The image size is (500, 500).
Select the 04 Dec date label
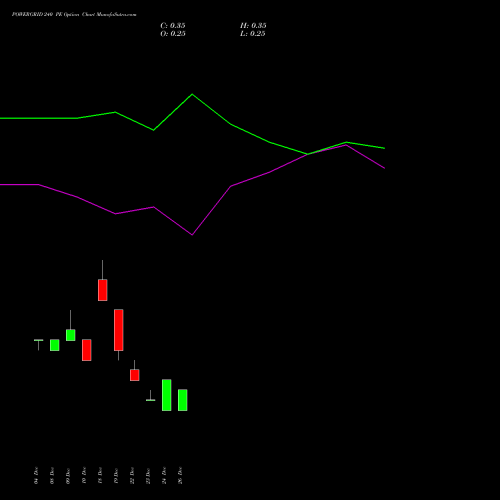pyautogui.click(x=36, y=476)
